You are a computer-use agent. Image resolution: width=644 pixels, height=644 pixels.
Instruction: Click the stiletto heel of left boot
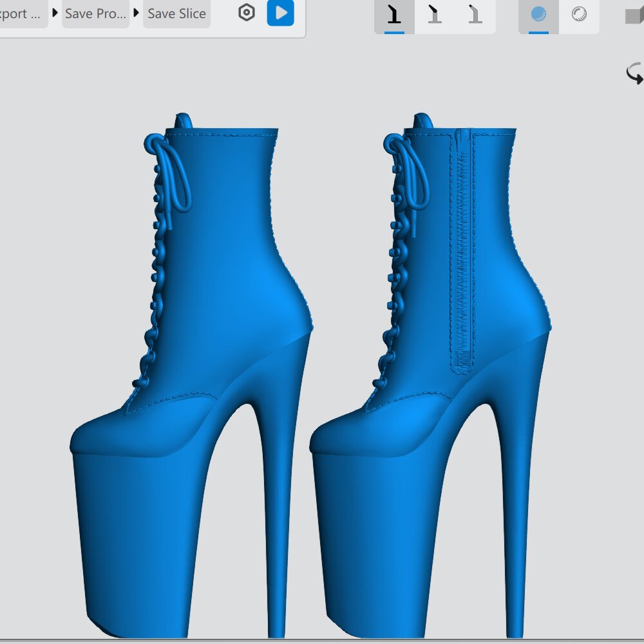point(277,515)
